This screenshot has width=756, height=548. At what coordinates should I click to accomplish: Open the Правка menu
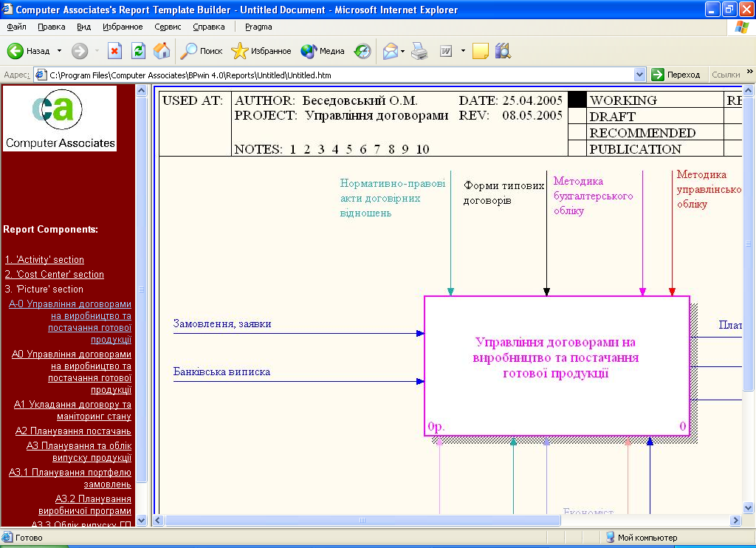tap(51, 27)
